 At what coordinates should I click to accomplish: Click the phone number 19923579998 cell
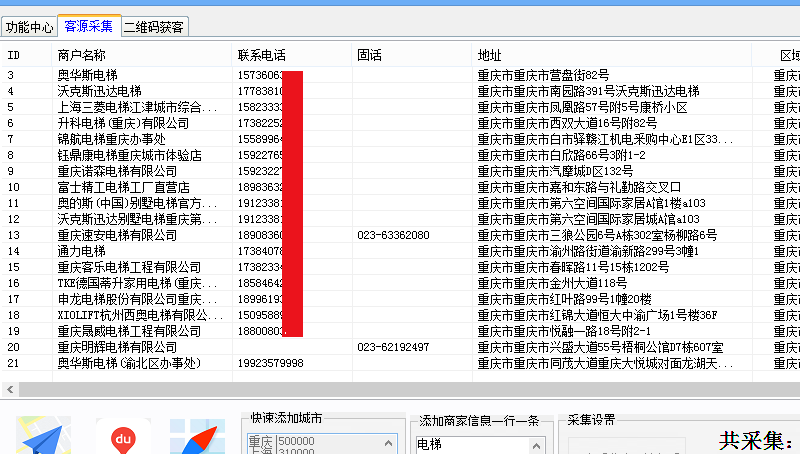(x=270, y=363)
